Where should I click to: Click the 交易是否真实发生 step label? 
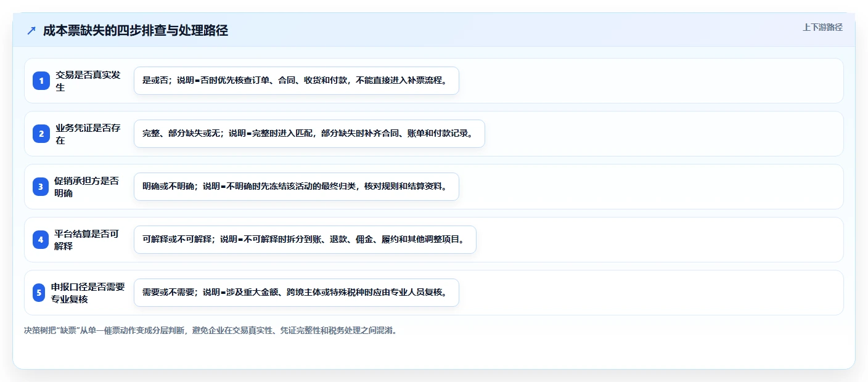pos(88,81)
